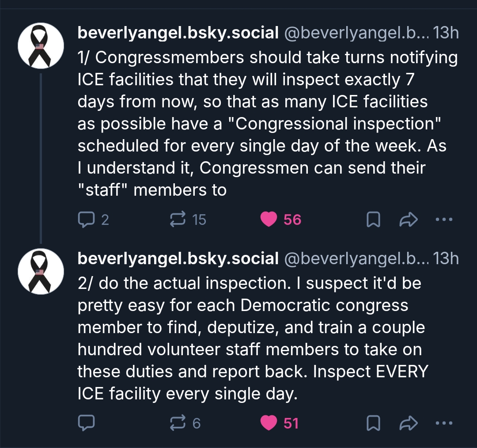This screenshot has width=477, height=448.
Task: Bookmark the first post
Action: pos(373,219)
